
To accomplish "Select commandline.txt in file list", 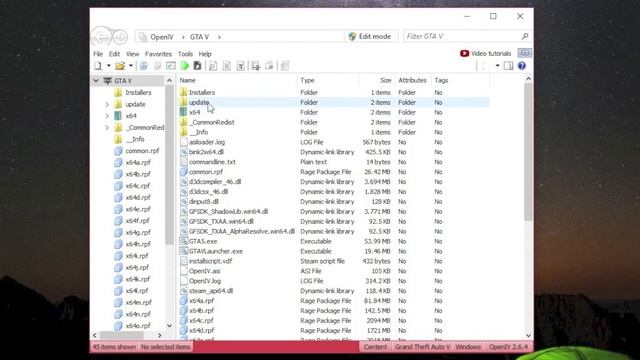I will click(x=334, y=162).
